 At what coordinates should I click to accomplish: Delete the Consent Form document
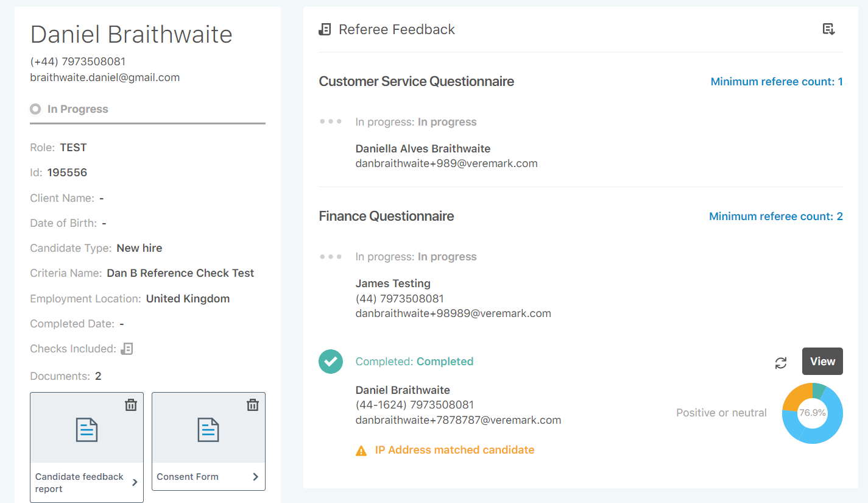[x=253, y=405]
